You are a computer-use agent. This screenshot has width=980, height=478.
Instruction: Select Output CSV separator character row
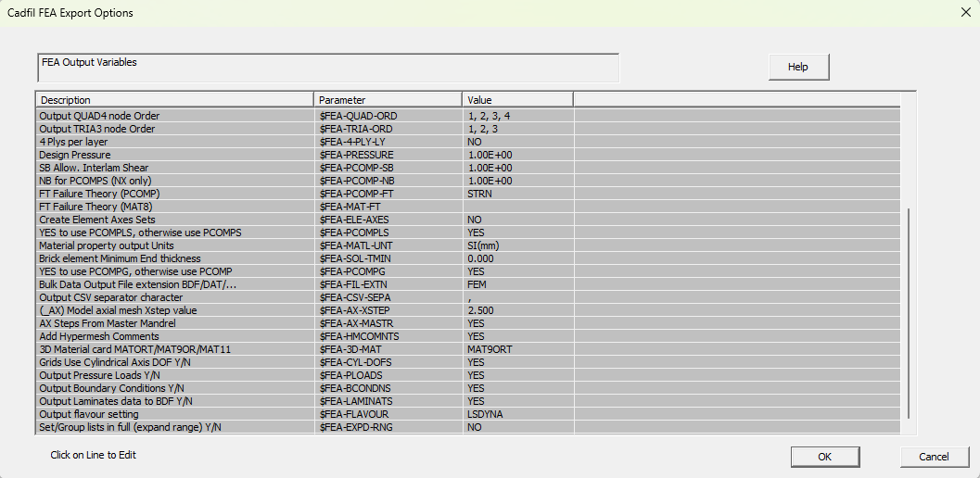point(468,297)
